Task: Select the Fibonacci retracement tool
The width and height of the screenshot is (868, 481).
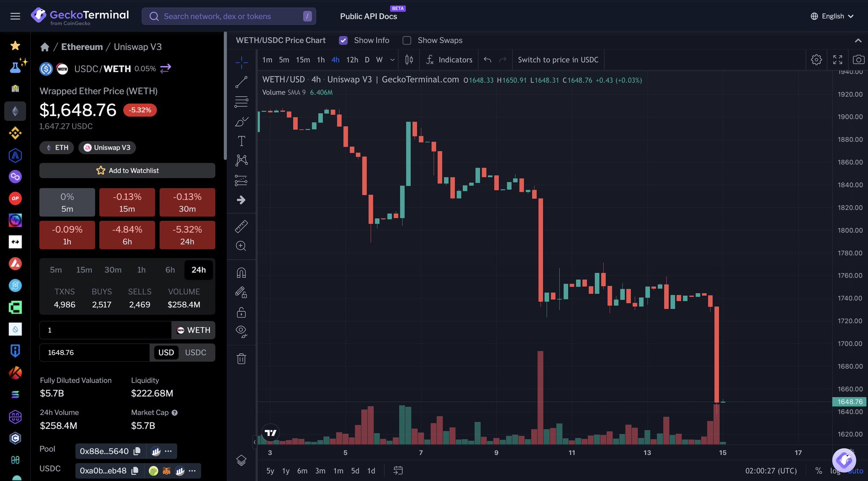Action: point(241,102)
